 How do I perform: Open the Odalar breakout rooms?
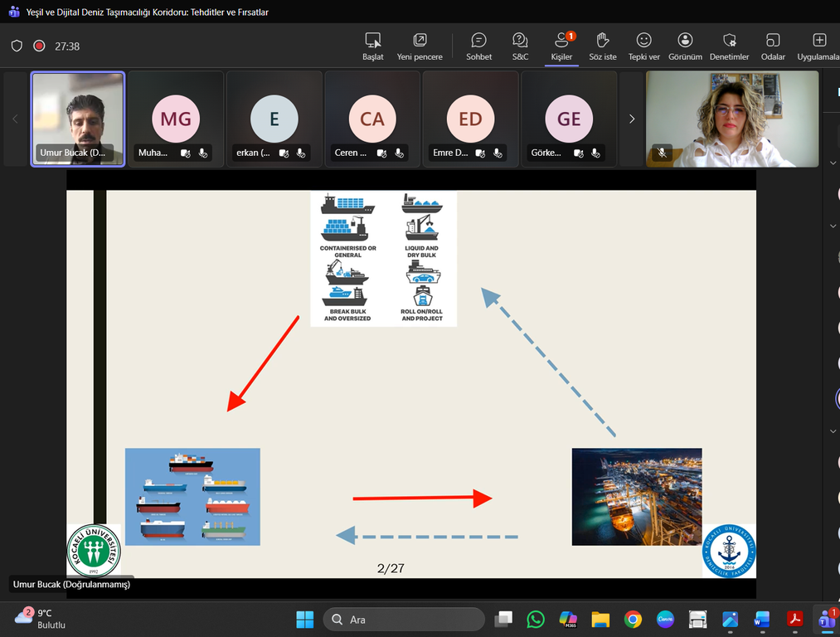[773, 46]
